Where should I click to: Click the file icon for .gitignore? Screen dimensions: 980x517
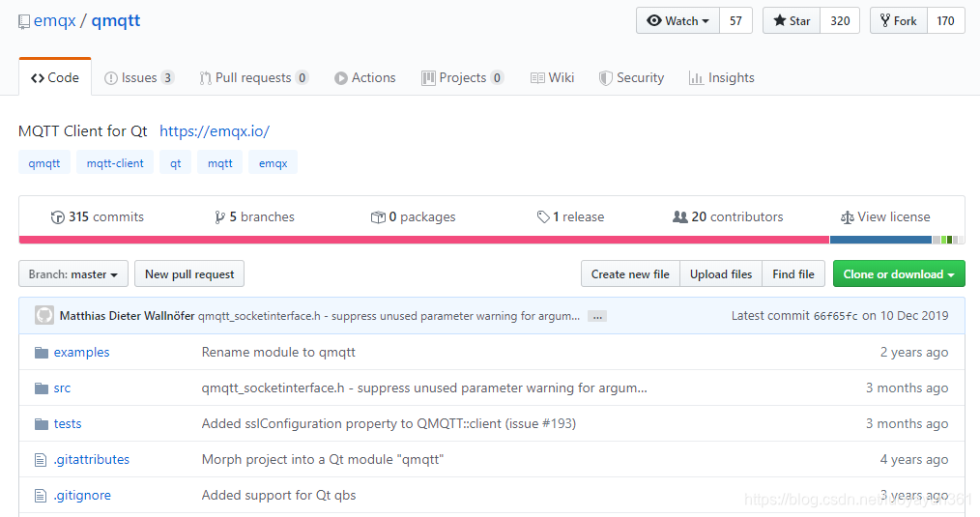[x=41, y=496]
